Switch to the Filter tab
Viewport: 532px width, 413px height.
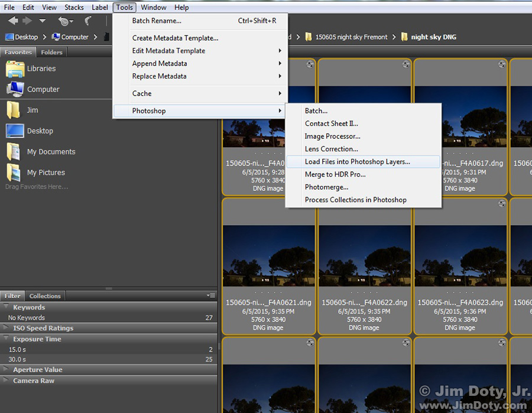(12, 296)
